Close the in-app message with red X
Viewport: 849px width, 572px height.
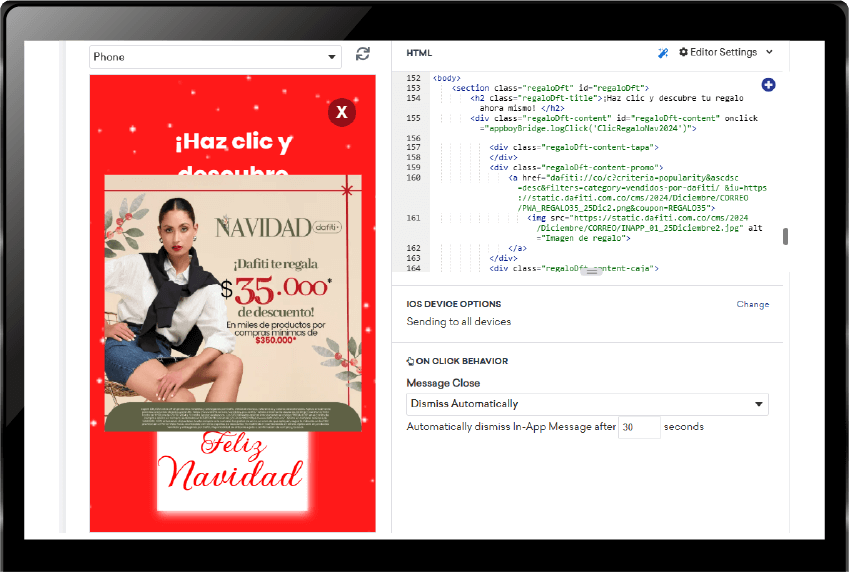[x=342, y=112]
